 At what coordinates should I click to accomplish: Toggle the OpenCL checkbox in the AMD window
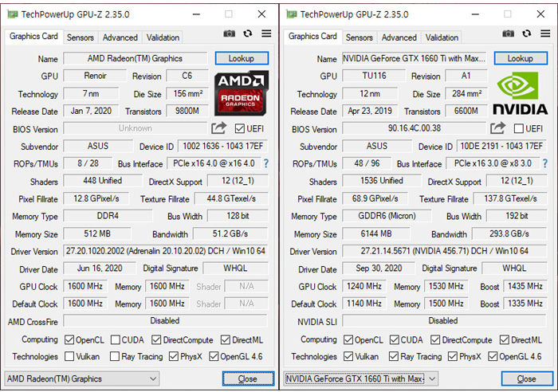[x=69, y=340]
